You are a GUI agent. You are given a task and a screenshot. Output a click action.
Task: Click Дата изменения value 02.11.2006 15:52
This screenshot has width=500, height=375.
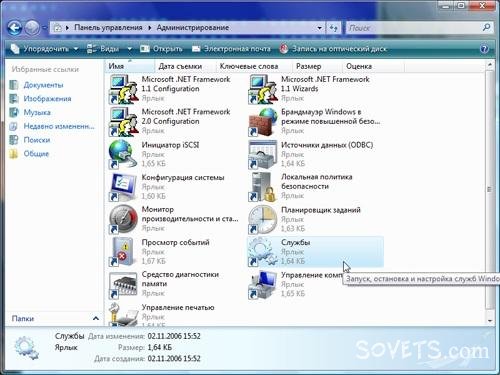[x=174, y=336]
